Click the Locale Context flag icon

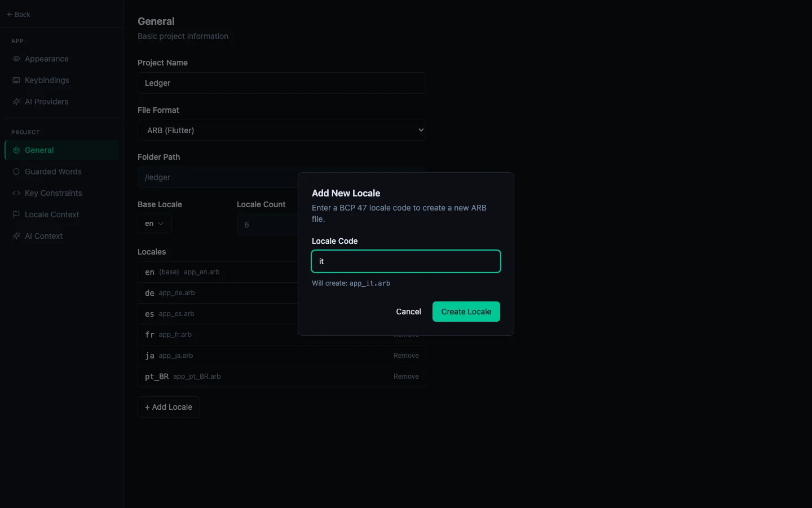point(16,214)
